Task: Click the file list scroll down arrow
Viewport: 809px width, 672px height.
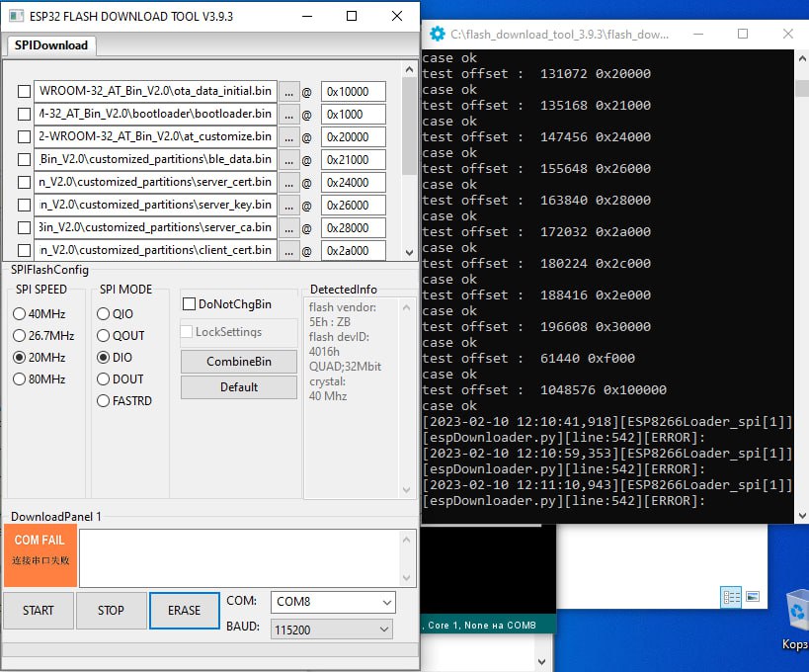Action: pos(409,252)
